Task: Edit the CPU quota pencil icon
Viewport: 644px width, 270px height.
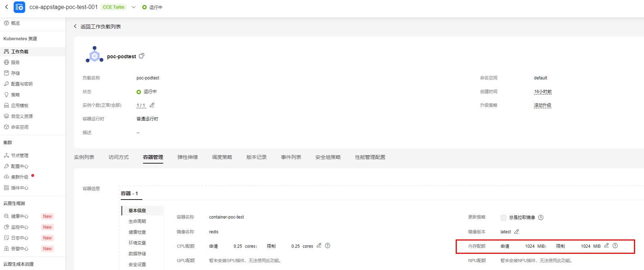Action: (319, 246)
